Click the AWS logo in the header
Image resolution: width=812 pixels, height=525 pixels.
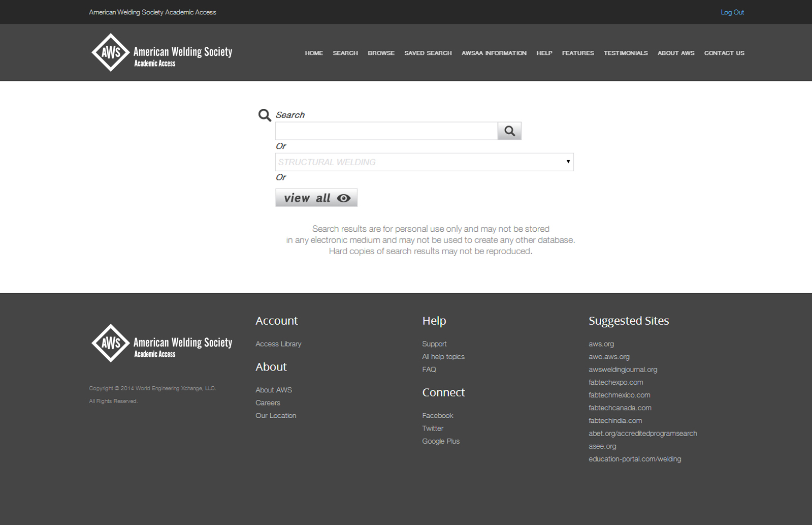(x=161, y=53)
